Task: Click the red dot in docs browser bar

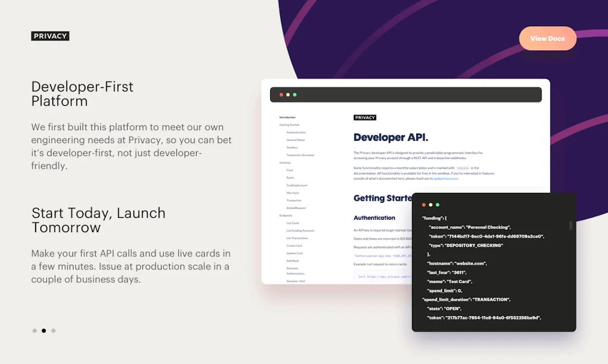Action: pyautogui.click(x=280, y=95)
